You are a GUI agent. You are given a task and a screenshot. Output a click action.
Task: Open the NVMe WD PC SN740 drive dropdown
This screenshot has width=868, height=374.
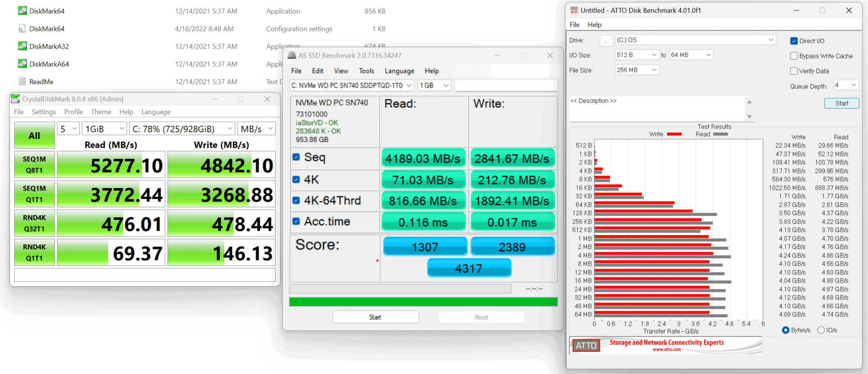coord(352,86)
